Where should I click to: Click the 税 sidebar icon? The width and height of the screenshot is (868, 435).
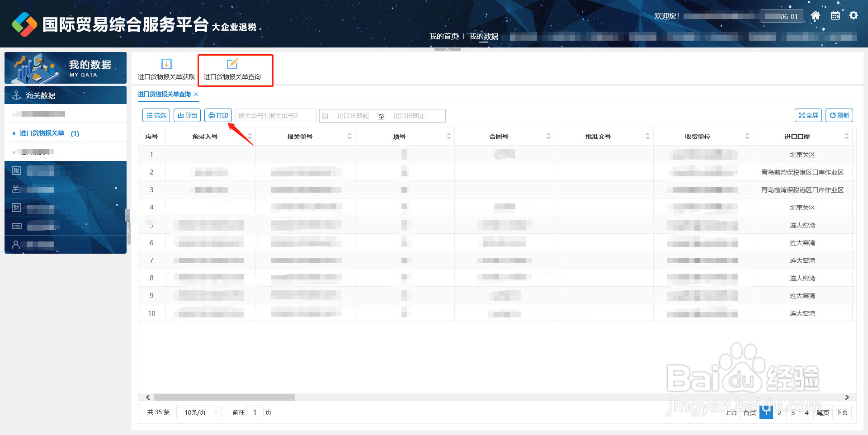click(16, 170)
